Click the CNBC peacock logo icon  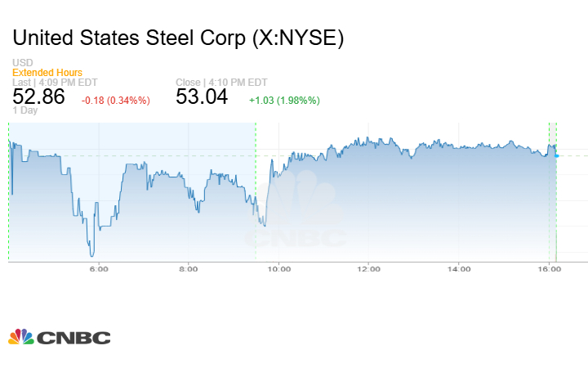pyautogui.click(x=22, y=337)
